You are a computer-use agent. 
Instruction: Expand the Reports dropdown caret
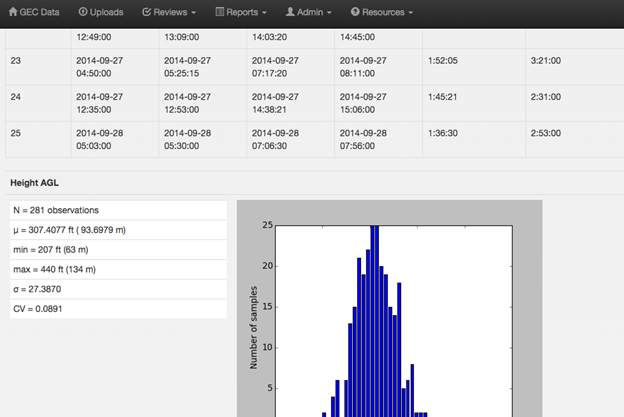coord(264,13)
